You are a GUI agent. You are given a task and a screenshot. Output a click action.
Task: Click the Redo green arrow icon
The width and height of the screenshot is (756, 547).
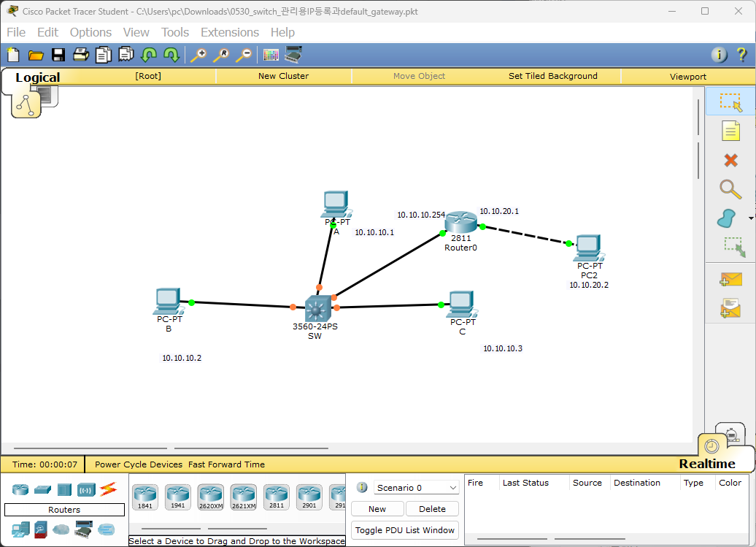coord(171,55)
